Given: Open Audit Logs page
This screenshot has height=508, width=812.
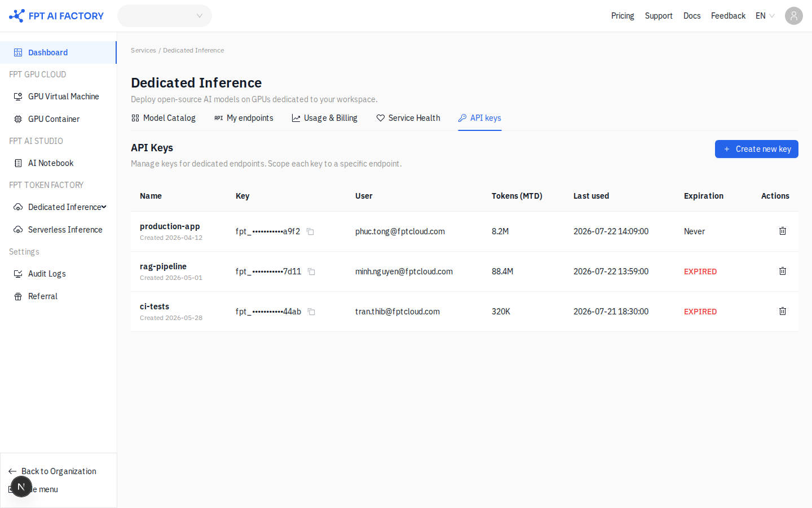Looking at the screenshot, I should click(x=58, y=274).
